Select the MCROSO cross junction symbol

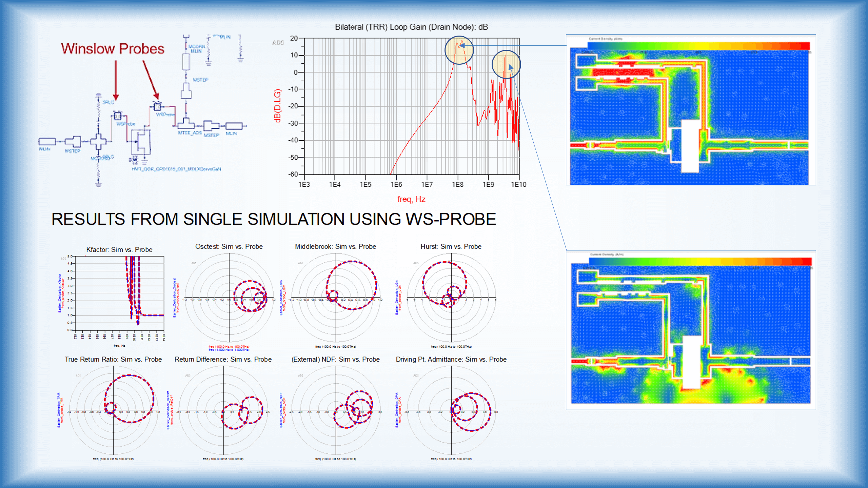coord(98,142)
